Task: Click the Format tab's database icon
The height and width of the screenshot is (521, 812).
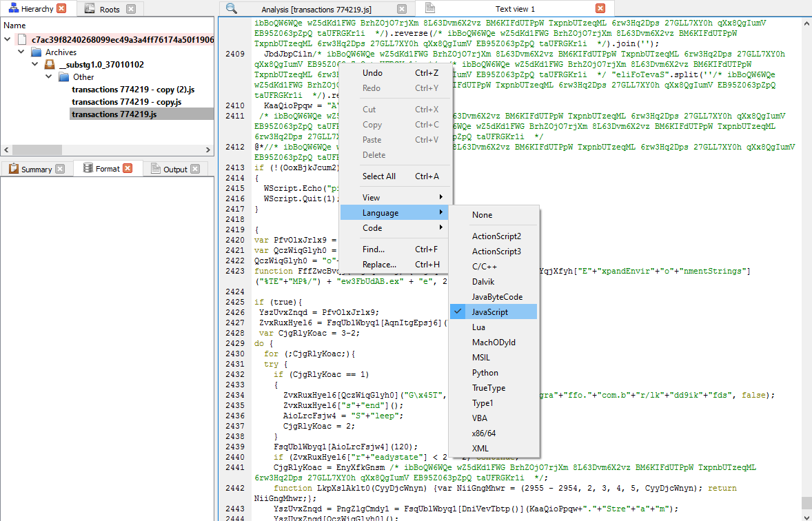Action: [x=88, y=168]
